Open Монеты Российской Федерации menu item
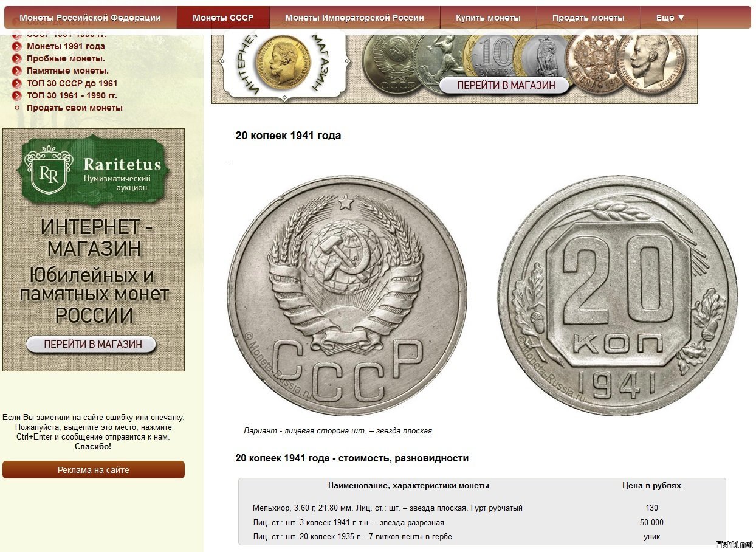This screenshot has width=756, height=552. [x=90, y=18]
